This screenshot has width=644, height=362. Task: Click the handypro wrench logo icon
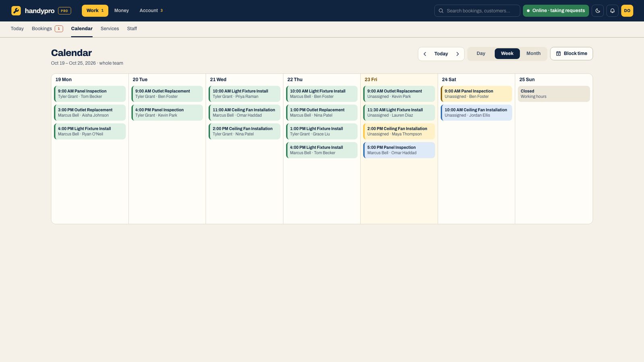[16, 10]
